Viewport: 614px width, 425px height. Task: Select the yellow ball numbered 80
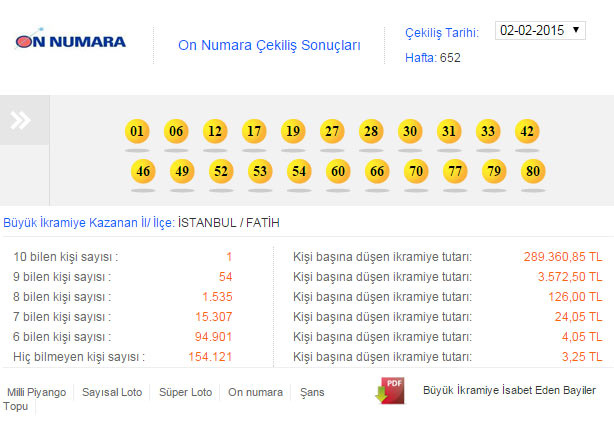533,171
